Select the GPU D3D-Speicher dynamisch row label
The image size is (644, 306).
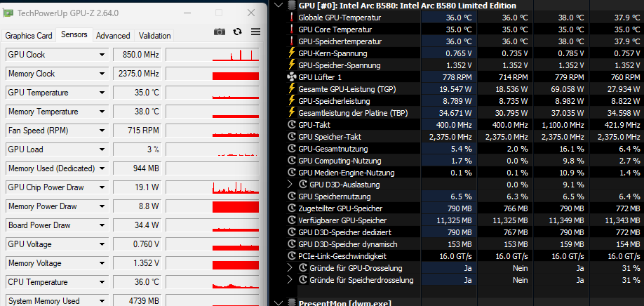(347, 244)
